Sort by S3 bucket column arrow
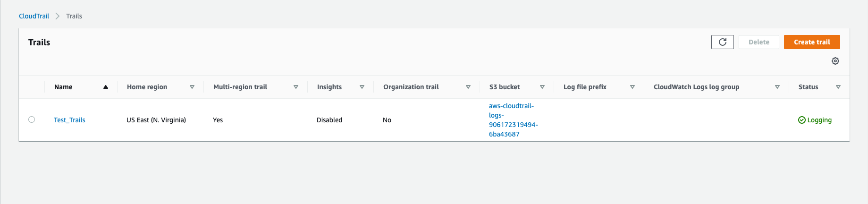The width and height of the screenshot is (868, 204). (x=542, y=87)
